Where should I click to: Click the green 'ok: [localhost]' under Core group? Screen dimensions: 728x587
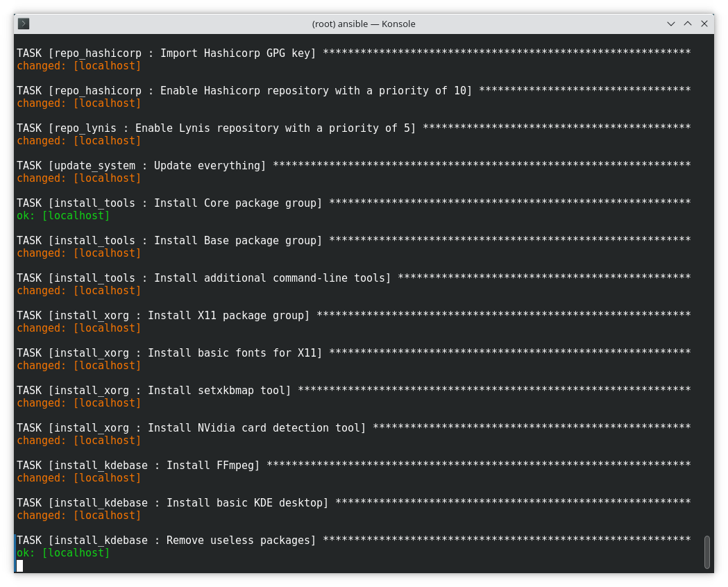tap(63, 215)
